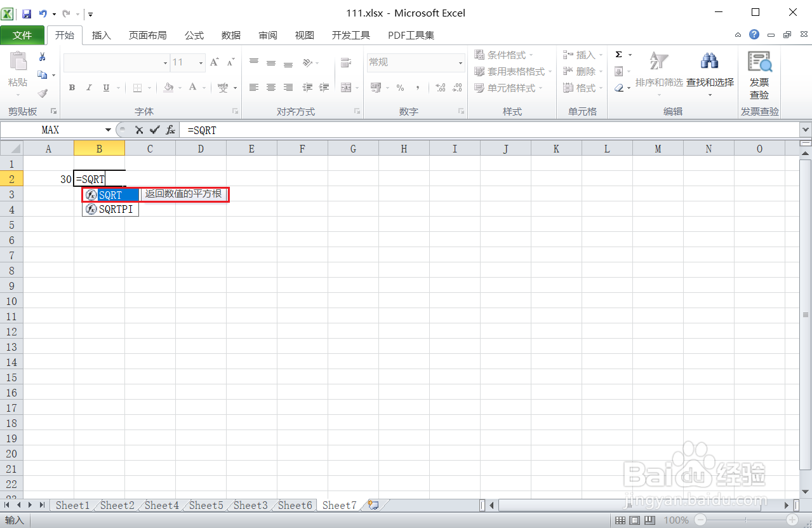Confirm the formula with the checkmark icon
Viewport: 812px width, 528px height.
[x=154, y=130]
